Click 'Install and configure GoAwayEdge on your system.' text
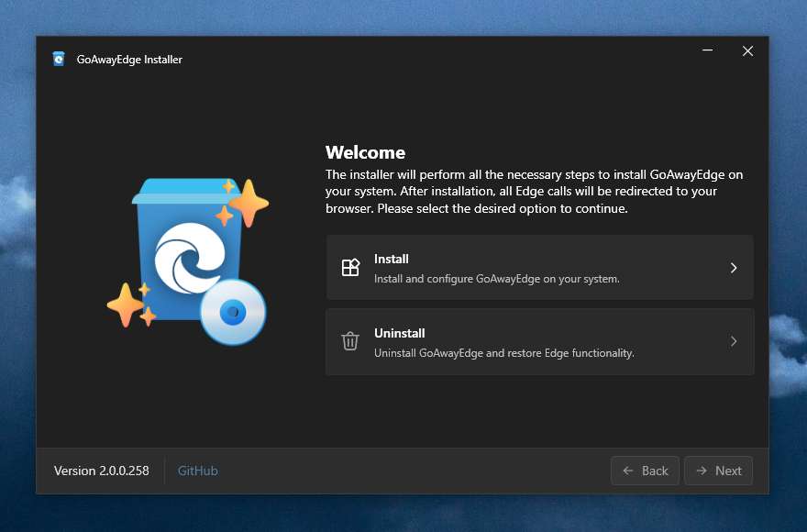Screen dimensions: 807x532 (497, 279)
